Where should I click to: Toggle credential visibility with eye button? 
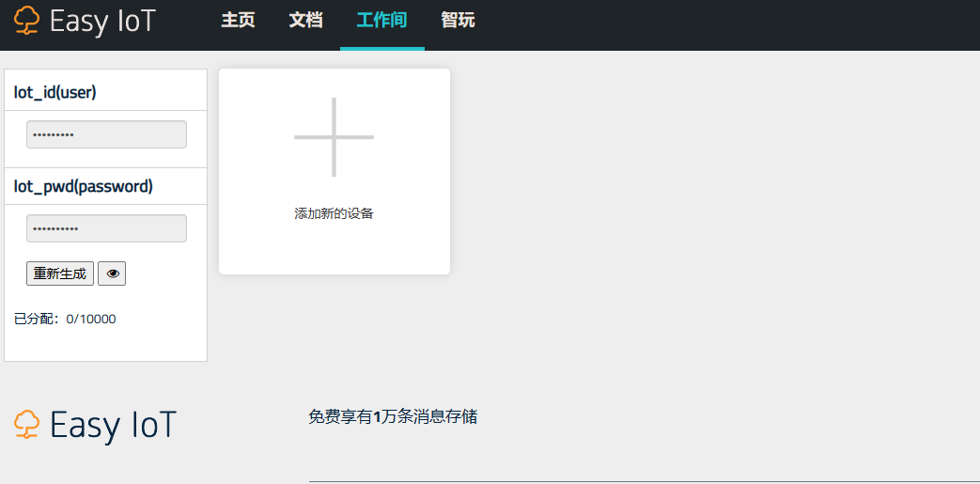point(112,273)
